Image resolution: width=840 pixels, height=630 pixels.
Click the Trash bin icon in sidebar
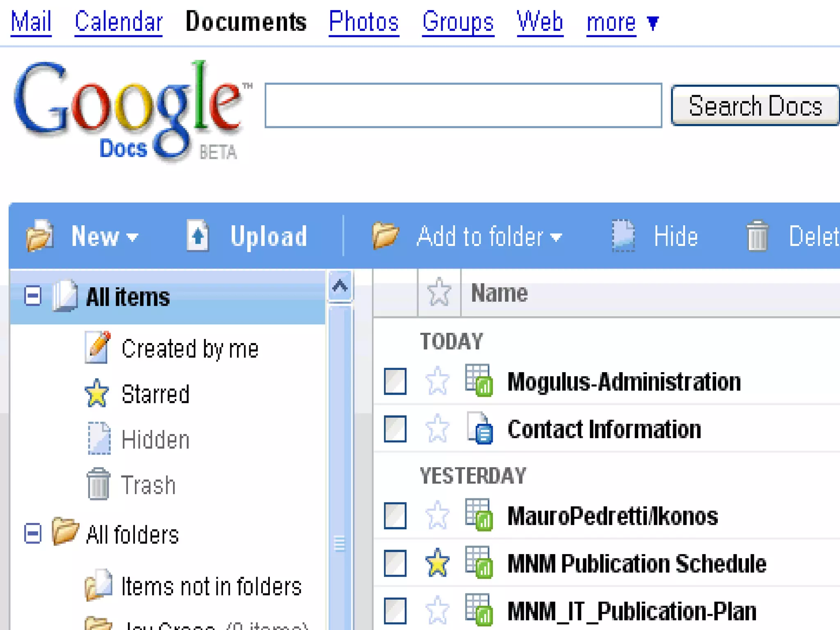coord(98,484)
